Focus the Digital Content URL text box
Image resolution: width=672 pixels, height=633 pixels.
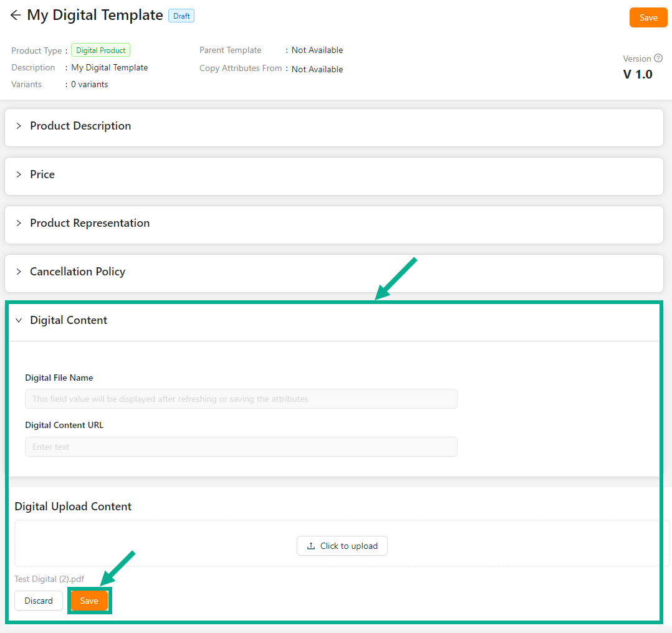[x=241, y=447]
